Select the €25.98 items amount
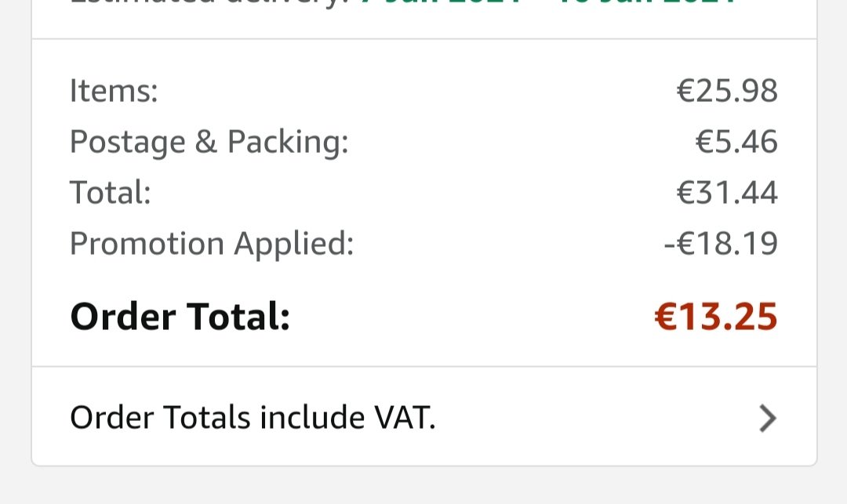The height and width of the screenshot is (504, 847). point(727,91)
